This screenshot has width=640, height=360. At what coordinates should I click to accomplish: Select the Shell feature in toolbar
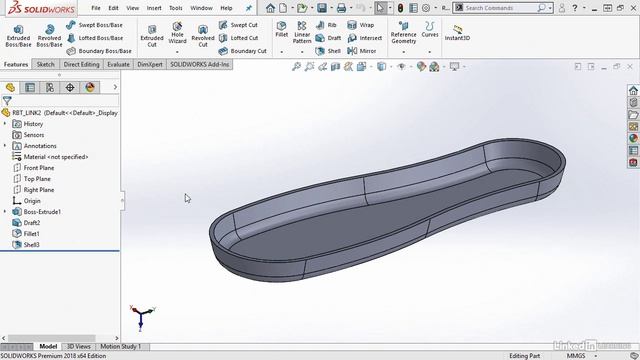click(328, 51)
